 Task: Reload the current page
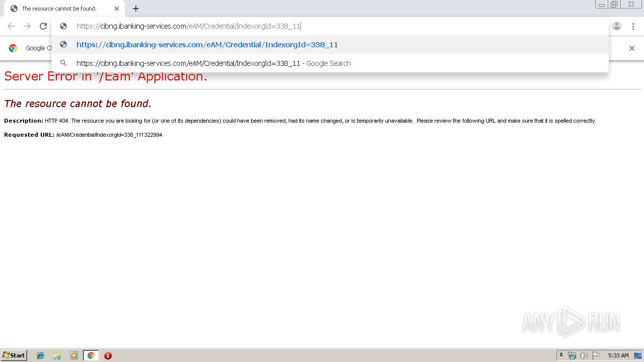43,26
